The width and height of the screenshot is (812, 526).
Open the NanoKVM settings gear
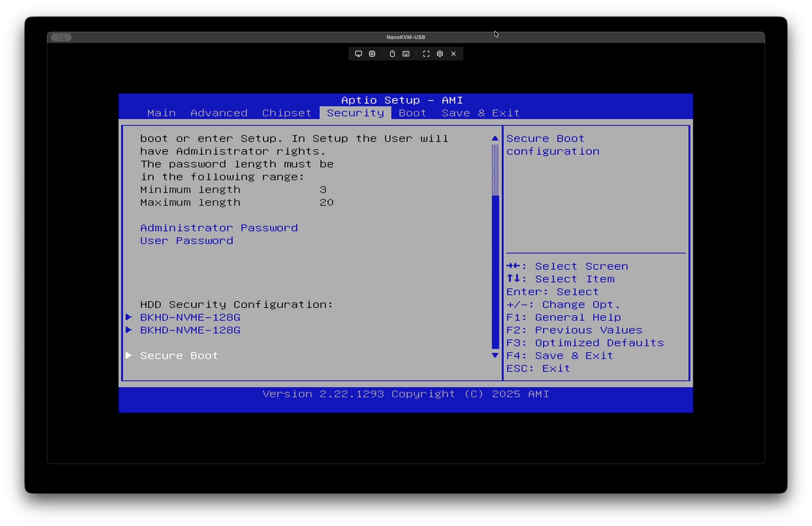[440, 54]
